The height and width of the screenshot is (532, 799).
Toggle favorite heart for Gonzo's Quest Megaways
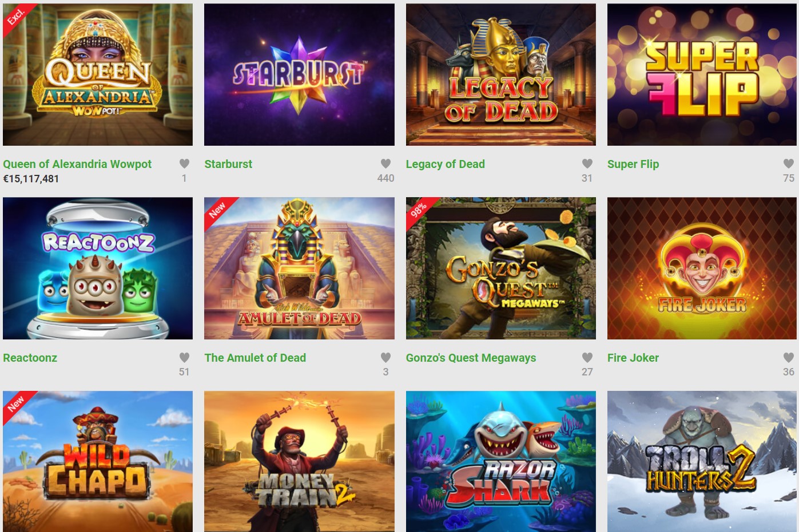coord(587,357)
